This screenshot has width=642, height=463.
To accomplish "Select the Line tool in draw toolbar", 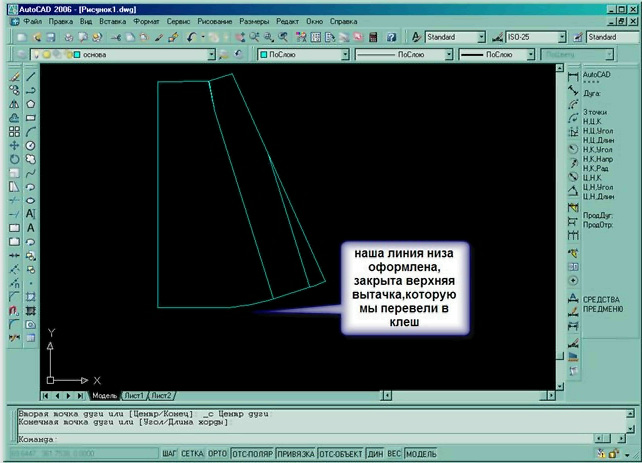I will 31,76.
